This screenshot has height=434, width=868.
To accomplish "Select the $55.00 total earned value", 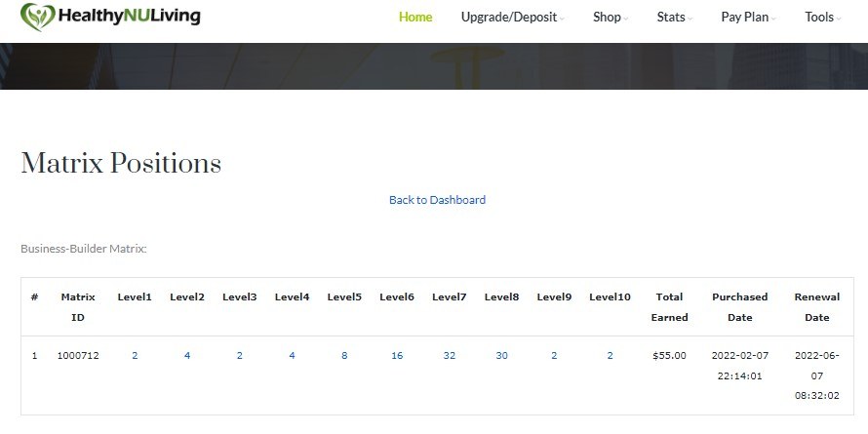I will coord(669,355).
